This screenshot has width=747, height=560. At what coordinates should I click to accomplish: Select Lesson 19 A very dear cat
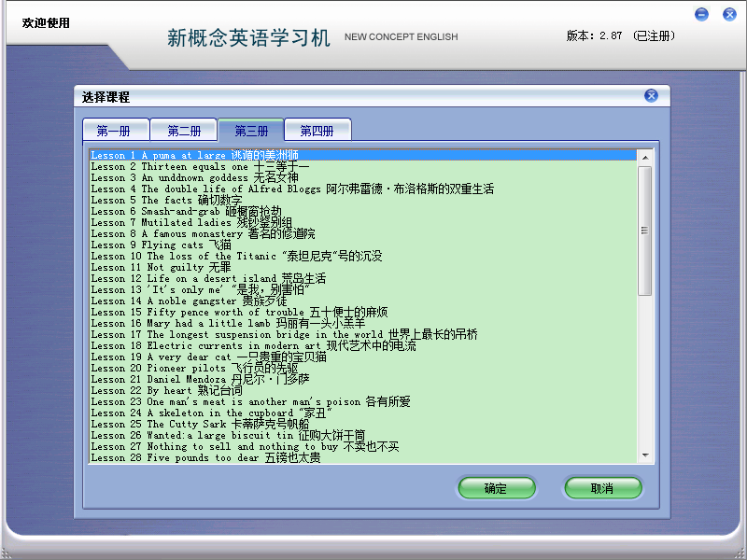363,357
